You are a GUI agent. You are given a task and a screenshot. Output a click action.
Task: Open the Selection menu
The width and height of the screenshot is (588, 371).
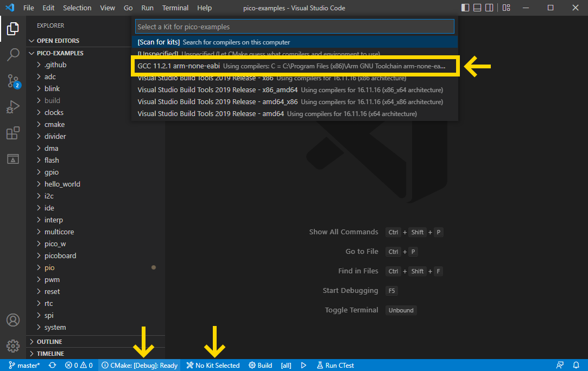coord(77,8)
